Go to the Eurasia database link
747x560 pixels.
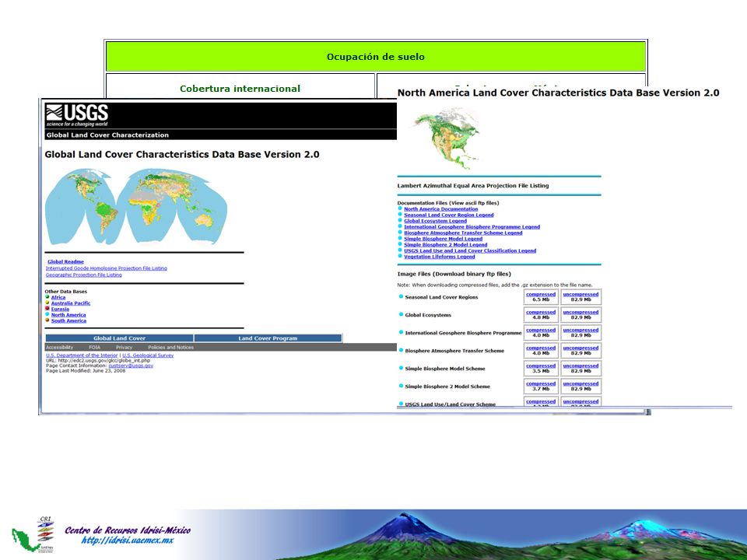tap(60, 310)
